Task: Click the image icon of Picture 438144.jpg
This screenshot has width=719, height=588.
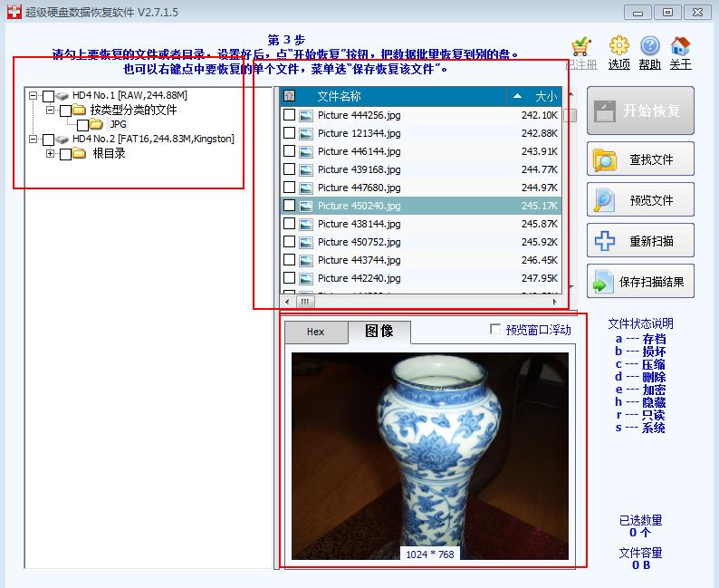Action: 306,225
